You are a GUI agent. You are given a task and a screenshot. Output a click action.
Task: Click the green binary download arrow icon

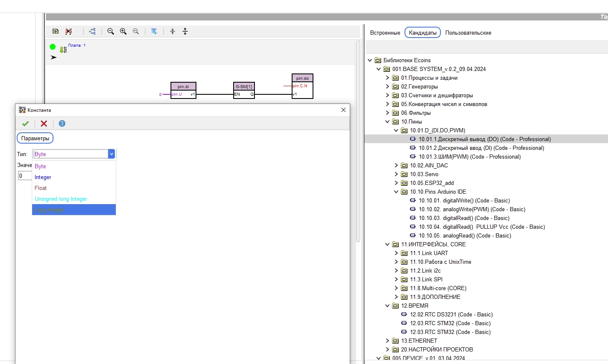63,50
